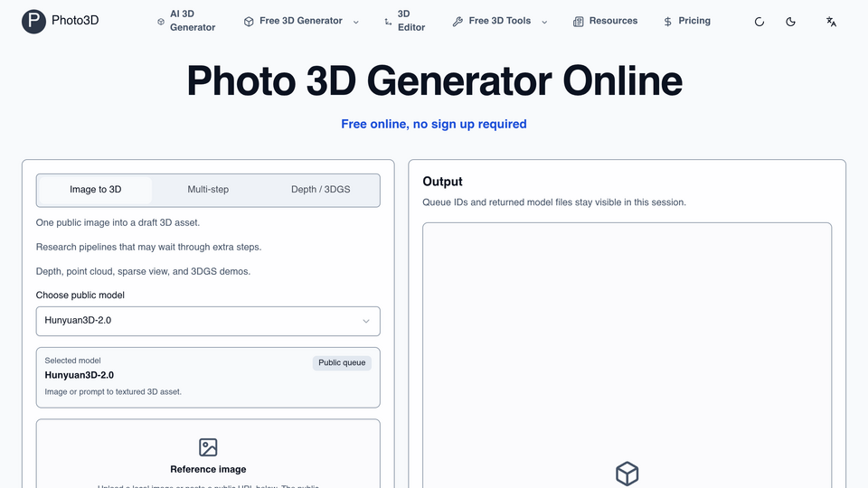Click the cube placeholder icon in Output
Screen dimensions: 868x488
[627, 474]
